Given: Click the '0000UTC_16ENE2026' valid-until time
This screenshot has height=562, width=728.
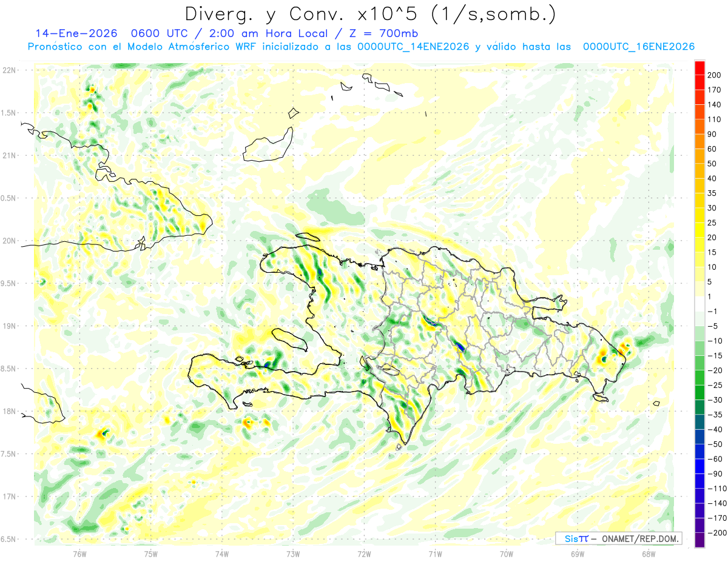Looking at the screenshot, I should point(638,47).
